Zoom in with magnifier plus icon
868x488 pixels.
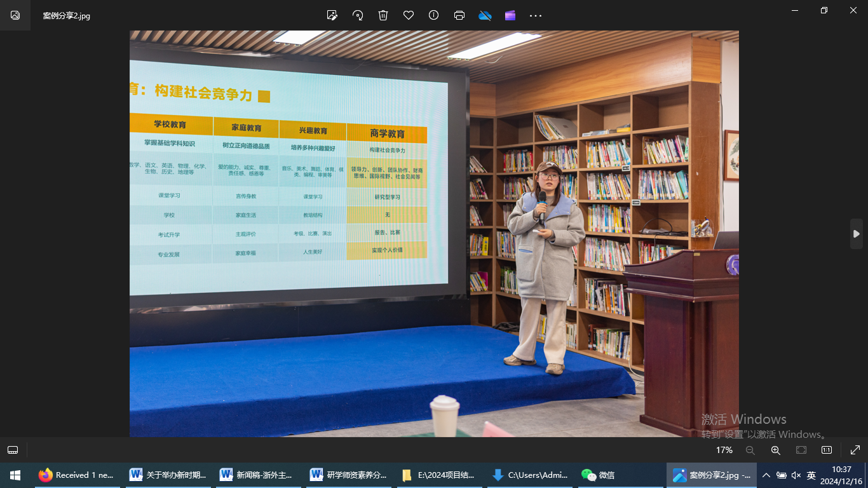coord(775,450)
